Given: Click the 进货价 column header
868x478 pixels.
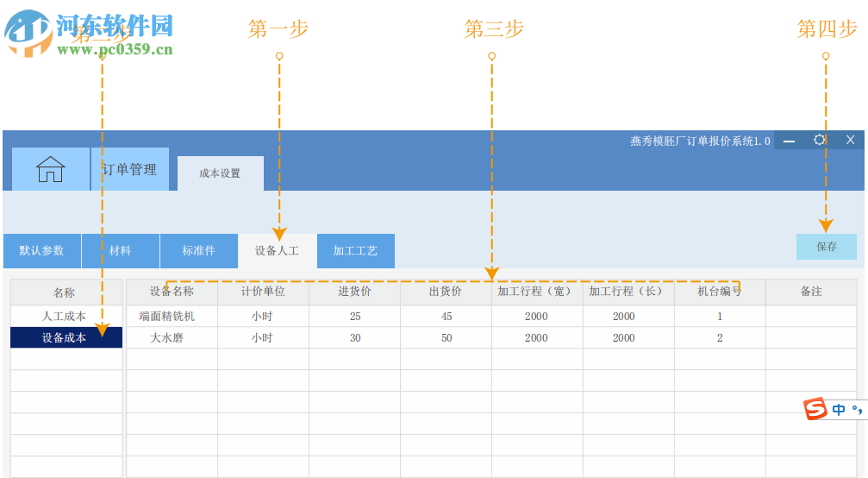Looking at the screenshot, I should pos(355,292).
